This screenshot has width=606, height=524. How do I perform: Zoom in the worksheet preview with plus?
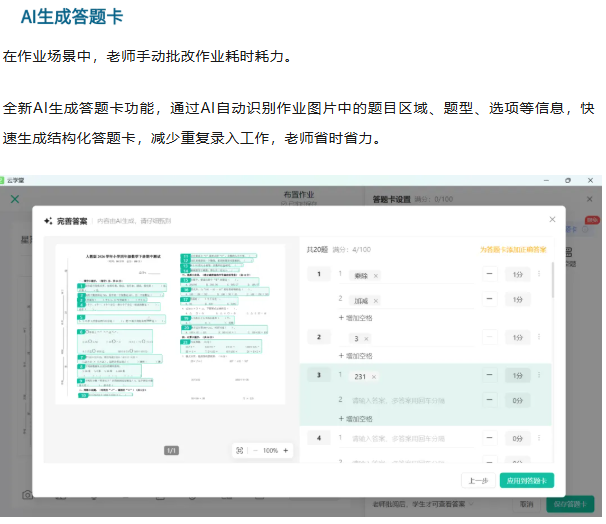click(x=286, y=451)
